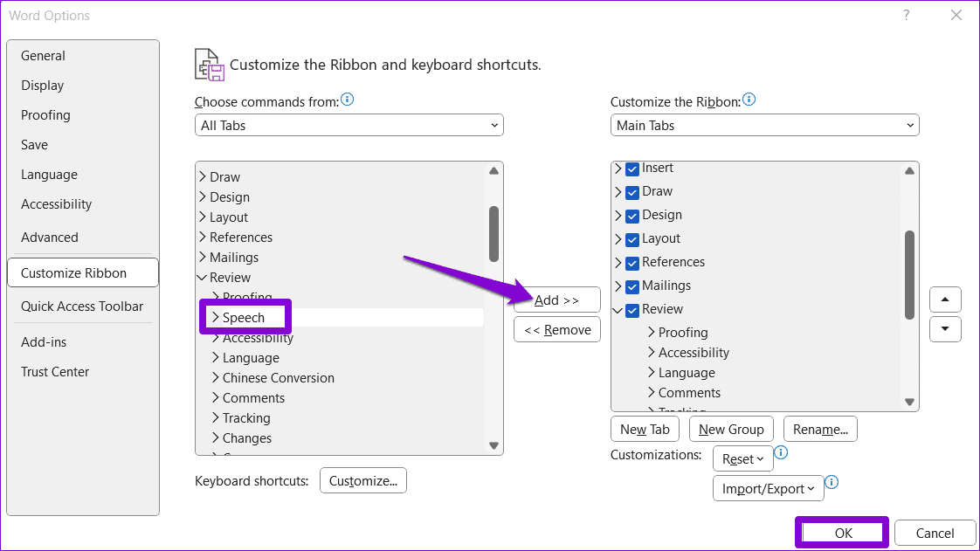980x551 pixels.
Task: Confirm with the OK button
Action: pyautogui.click(x=843, y=533)
